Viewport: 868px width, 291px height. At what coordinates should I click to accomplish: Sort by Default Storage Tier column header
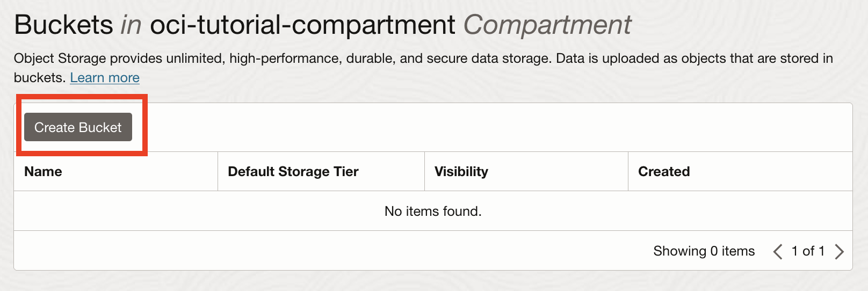[293, 172]
